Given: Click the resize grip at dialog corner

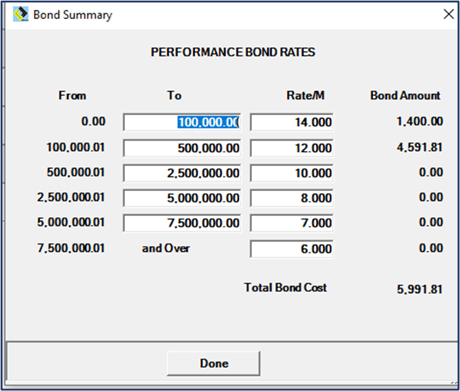Looking at the screenshot, I should [454, 383].
